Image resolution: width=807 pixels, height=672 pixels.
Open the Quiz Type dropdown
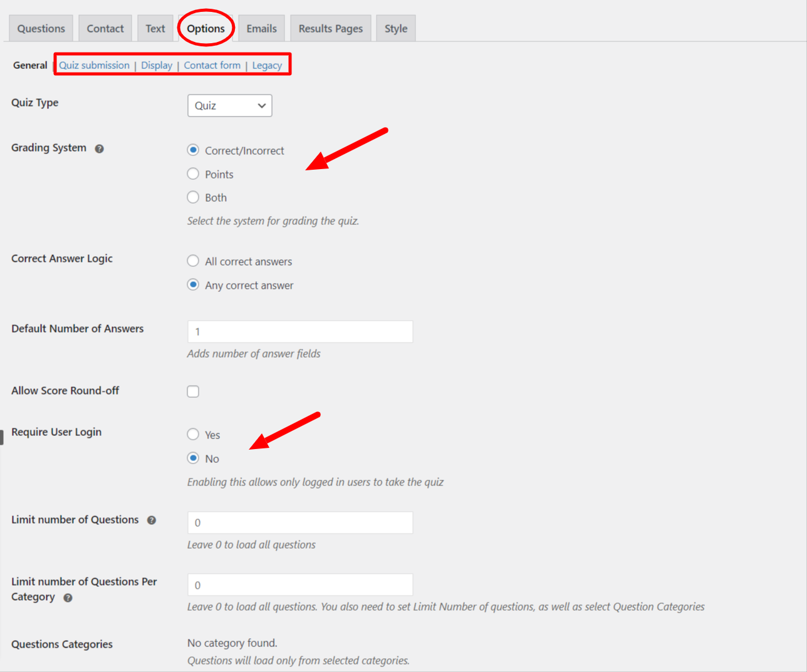[x=229, y=106]
